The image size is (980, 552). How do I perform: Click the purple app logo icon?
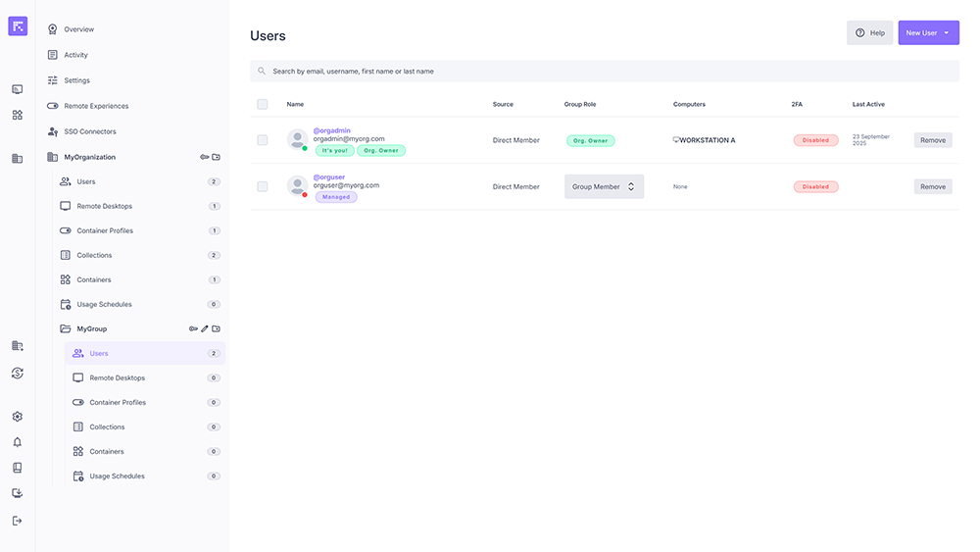click(x=18, y=26)
